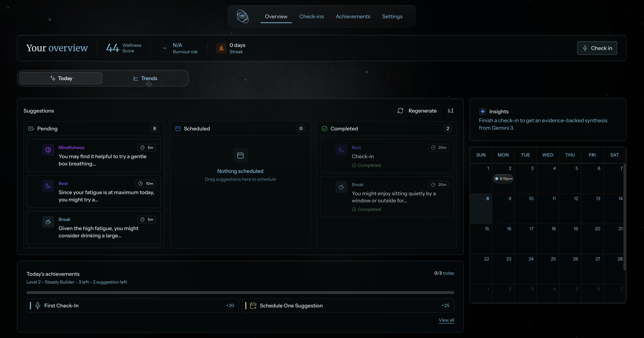Open the Check-ins tab

pos(312,16)
